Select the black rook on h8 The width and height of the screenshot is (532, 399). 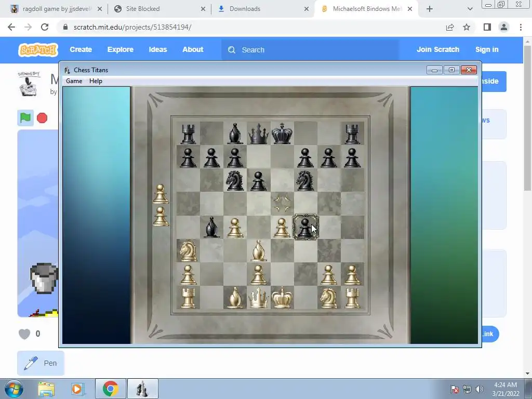click(352, 133)
